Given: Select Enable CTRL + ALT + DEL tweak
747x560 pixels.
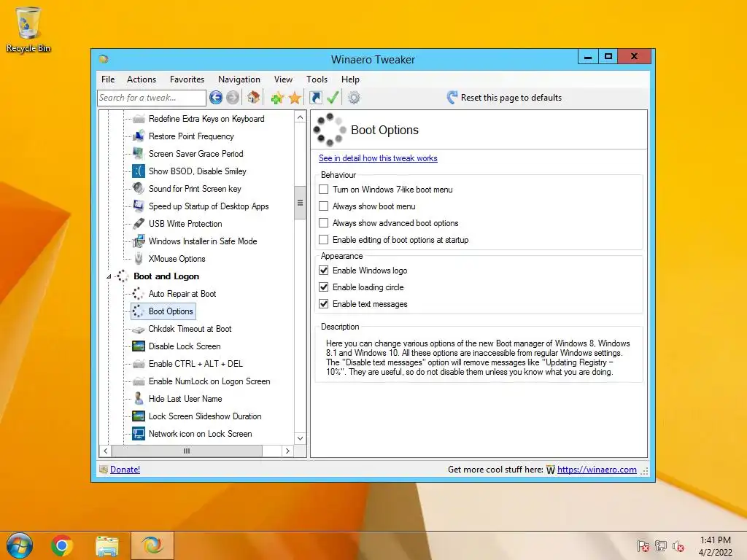Looking at the screenshot, I should click(196, 364).
